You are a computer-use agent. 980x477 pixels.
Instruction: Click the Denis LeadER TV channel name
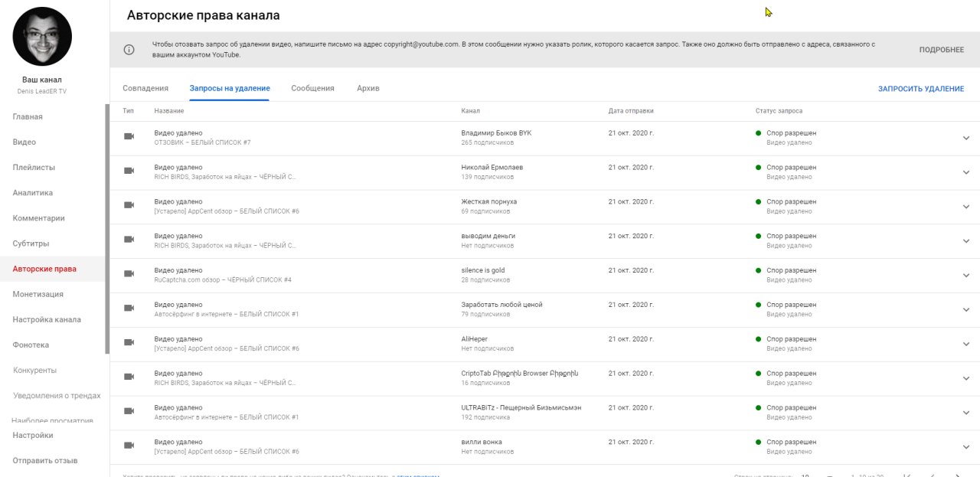[x=42, y=91]
